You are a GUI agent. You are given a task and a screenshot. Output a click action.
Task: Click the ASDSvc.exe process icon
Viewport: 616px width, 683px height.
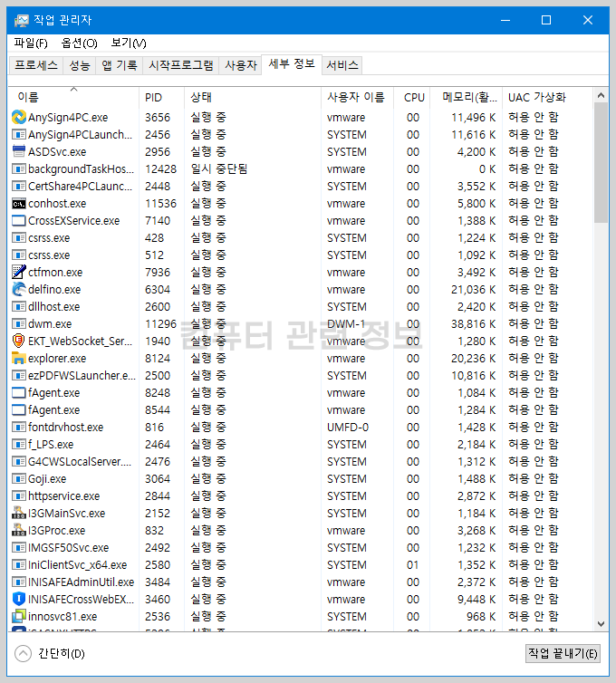click(19, 151)
